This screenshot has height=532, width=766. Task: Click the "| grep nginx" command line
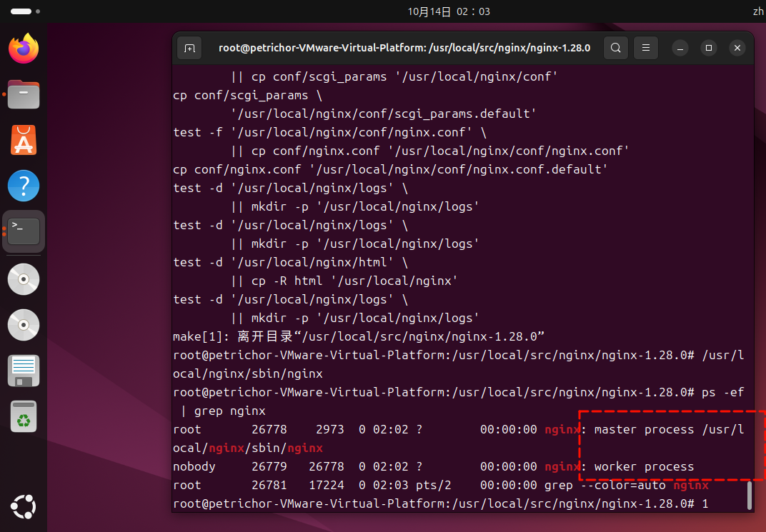(223, 411)
